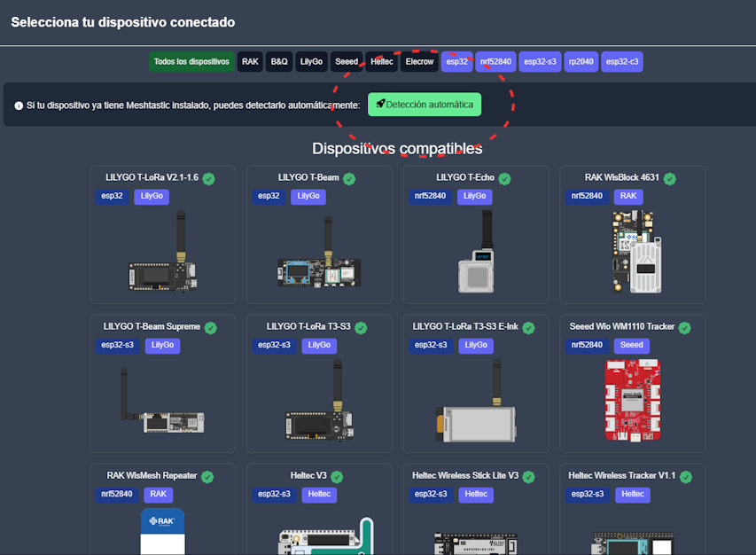The image size is (756, 555).
Task: Select LILYGO T-LoRa T3-S3 E-Ink image
Action: (x=475, y=400)
